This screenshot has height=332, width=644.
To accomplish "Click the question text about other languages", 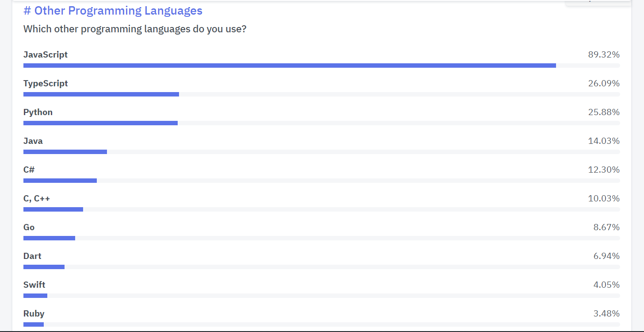I will coord(135,29).
